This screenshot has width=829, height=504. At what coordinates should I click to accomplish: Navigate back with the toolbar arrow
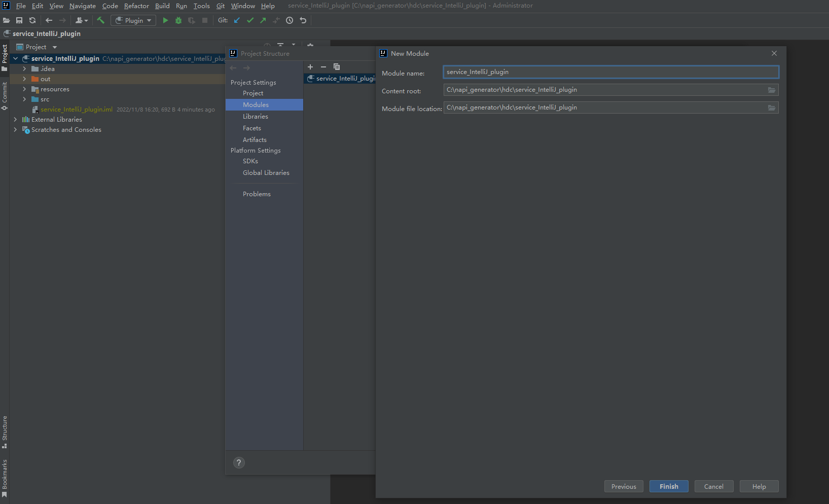(x=49, y=20)
